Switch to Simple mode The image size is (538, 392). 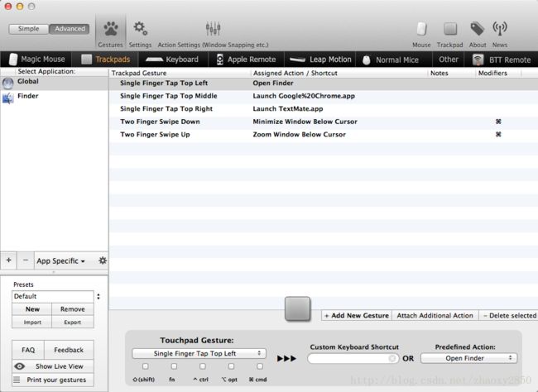pyautogui.click(x=28, y=29)
